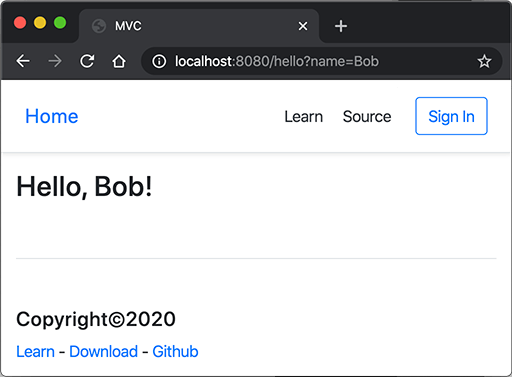This screenshot has height=377, width=512.
Task: Click the green maximize window button
Action: (x=60, y=23)
